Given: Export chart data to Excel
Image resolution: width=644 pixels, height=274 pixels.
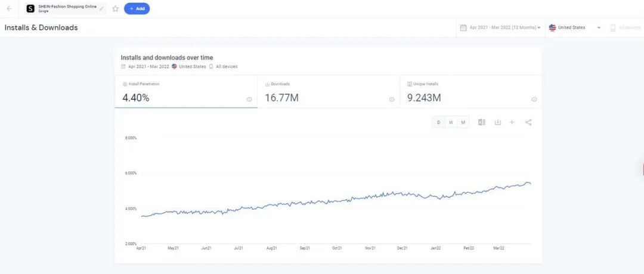Looking at the screenshot, I should point(482,122).
